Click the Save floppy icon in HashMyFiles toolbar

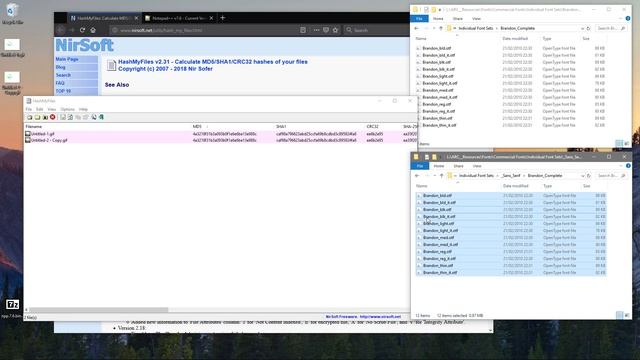pos(62,117)
